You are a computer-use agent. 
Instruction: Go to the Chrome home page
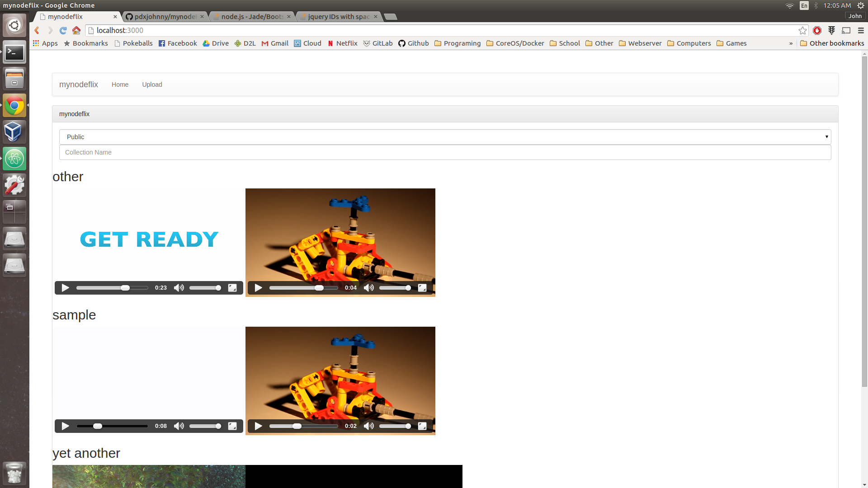(x=76, y=30)
